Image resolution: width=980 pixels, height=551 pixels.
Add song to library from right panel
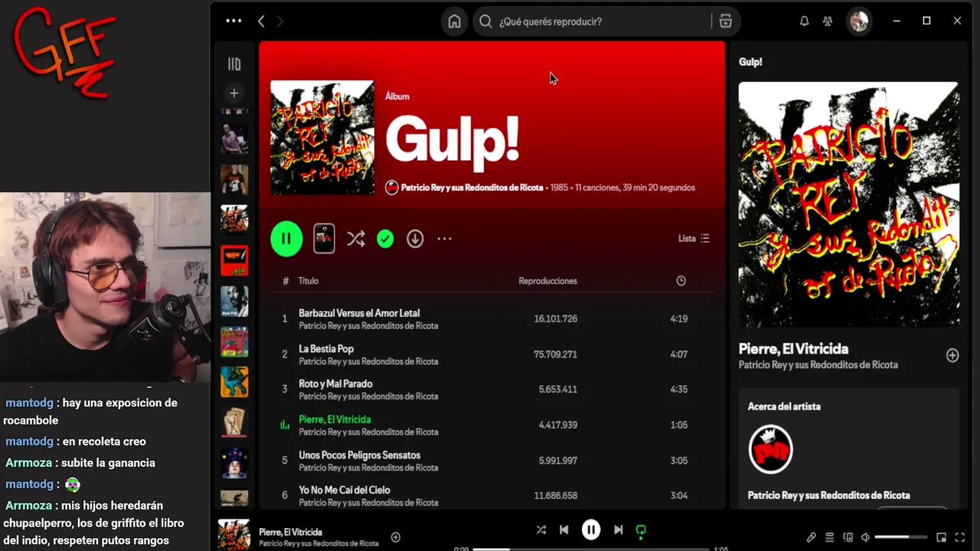[x=952, y=355]
